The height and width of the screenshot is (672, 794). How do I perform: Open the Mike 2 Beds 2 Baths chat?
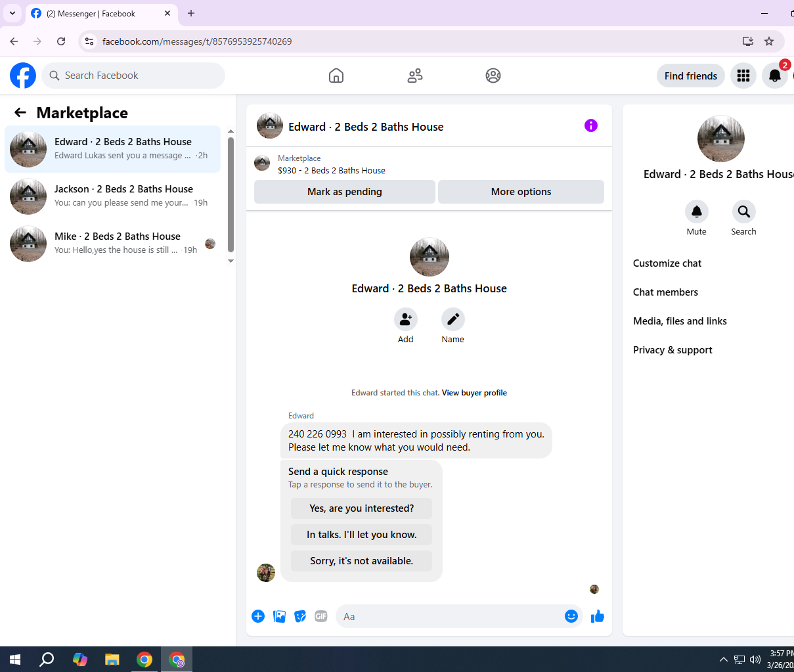point(113,244)
